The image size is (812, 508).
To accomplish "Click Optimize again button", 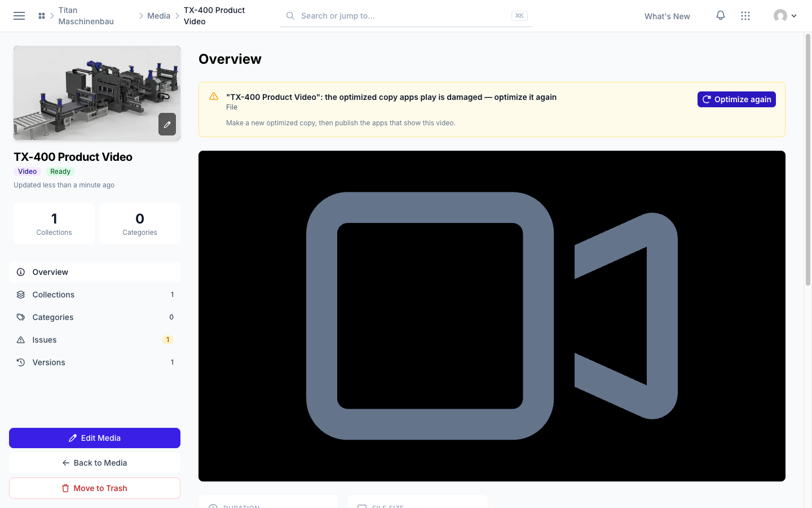I will point(736,99).
